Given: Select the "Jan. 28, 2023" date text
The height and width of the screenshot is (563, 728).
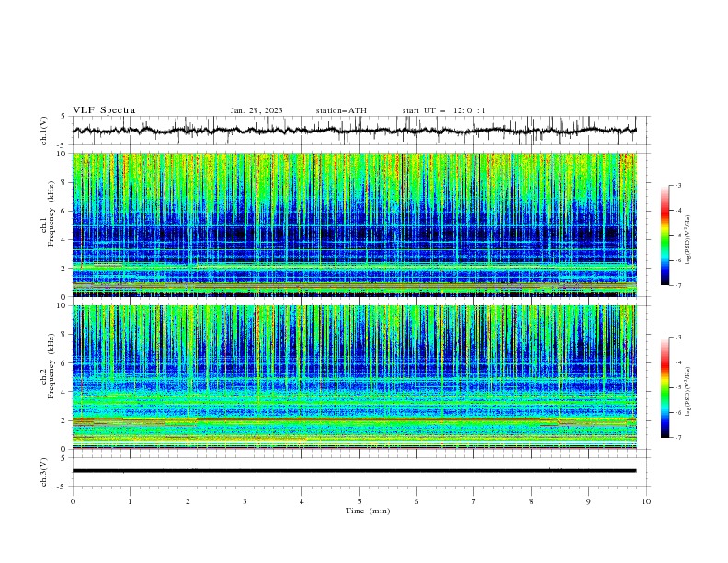Looking at the screenshot, I should [256, 110].
